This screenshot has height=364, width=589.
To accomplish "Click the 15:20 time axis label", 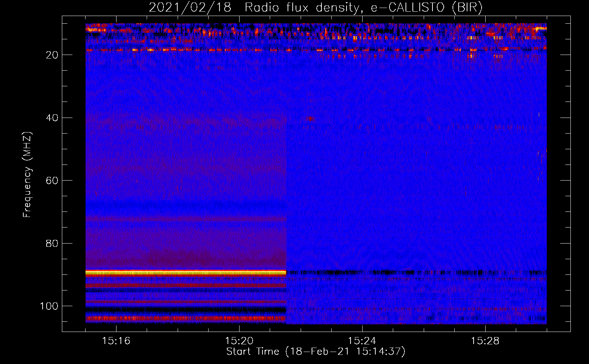I will pos(239,341).
